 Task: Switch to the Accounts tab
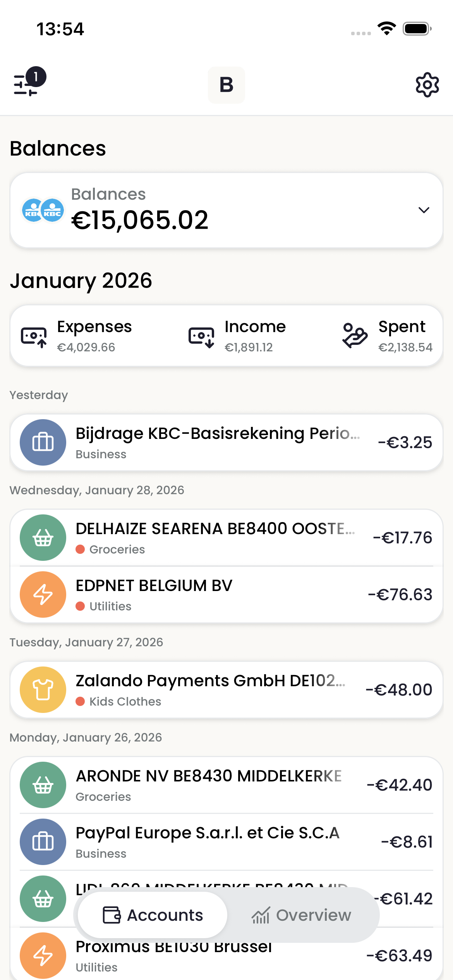coord(153,915)
